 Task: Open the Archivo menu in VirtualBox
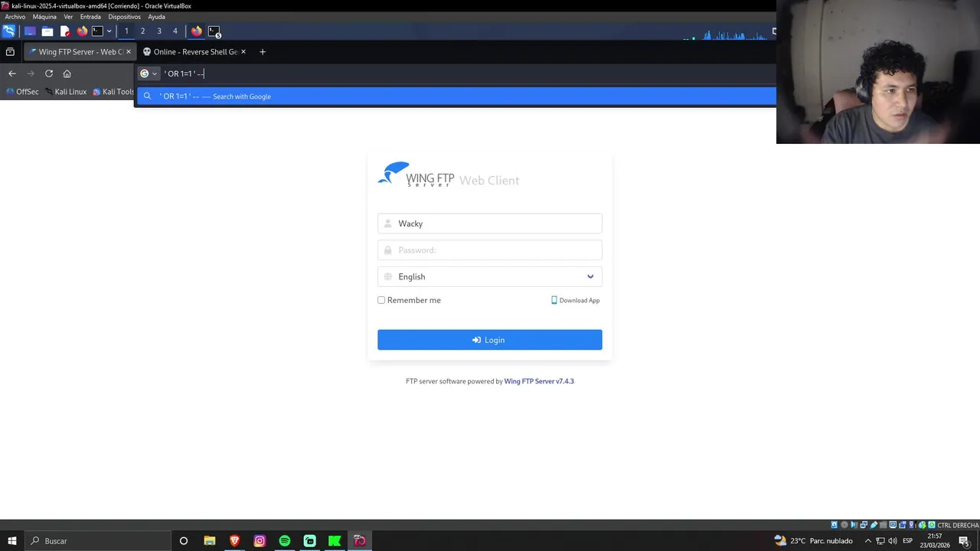tap(15, 17)
